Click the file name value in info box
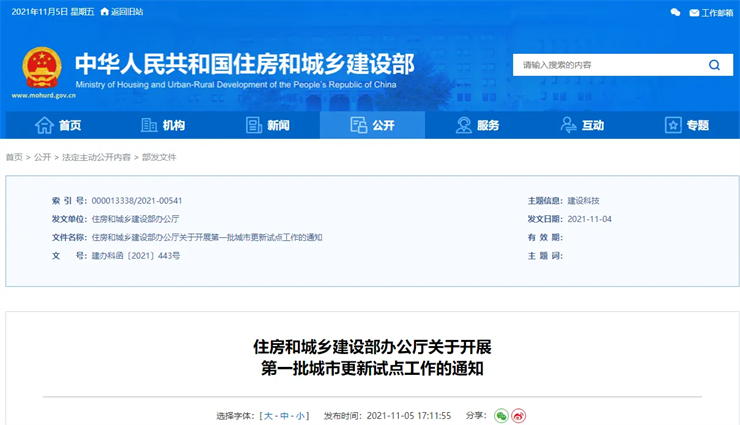Image resolution: width=740 pixels, height=425 pixels. (207, 237)
